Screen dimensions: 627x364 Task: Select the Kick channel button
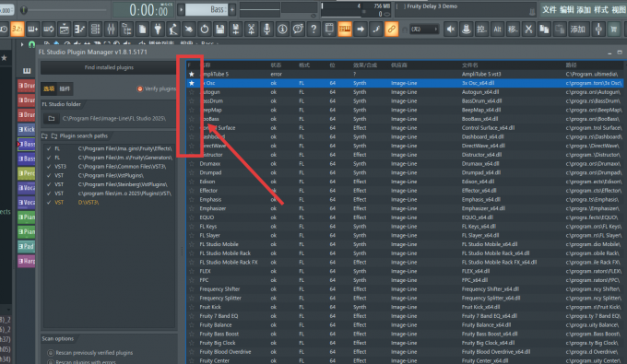click(x=27, y=129)
